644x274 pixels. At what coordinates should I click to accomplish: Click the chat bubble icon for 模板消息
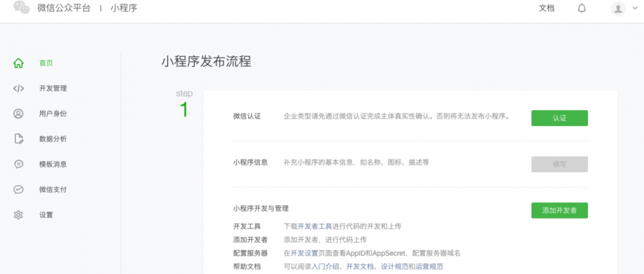(x=19, y=164)
